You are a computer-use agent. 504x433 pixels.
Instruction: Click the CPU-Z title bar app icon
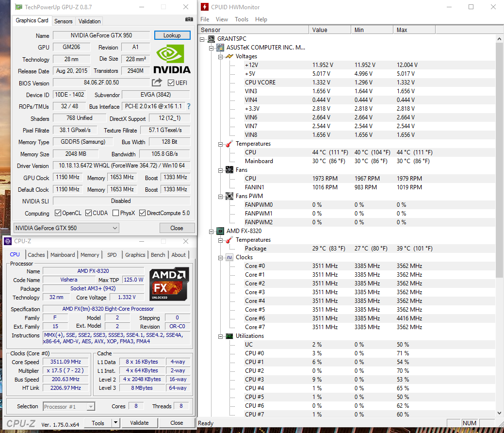[x=8, y=241]
